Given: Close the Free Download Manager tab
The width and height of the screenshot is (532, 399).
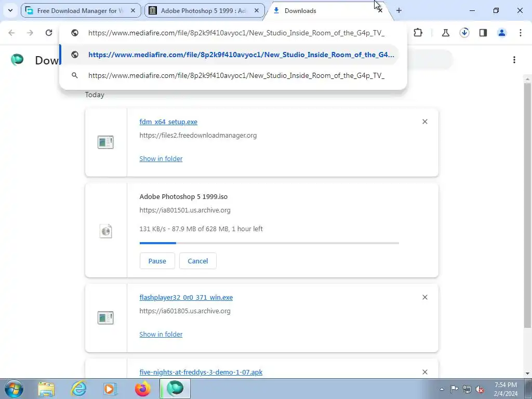Looking at the screenshot, I should pyautogui.click(x=133, y=10).
